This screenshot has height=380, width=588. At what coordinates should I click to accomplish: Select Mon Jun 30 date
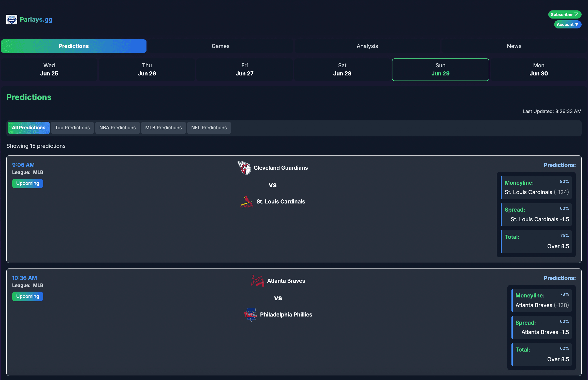coord(539,70)
